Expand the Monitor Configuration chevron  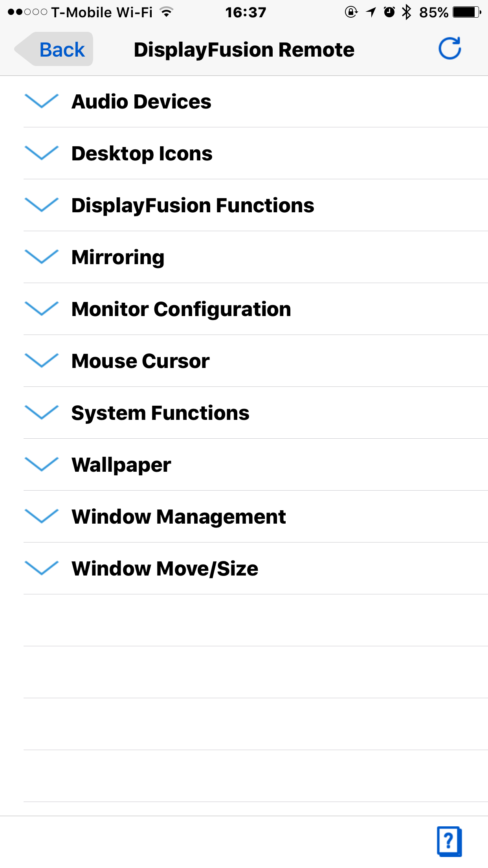41,309
